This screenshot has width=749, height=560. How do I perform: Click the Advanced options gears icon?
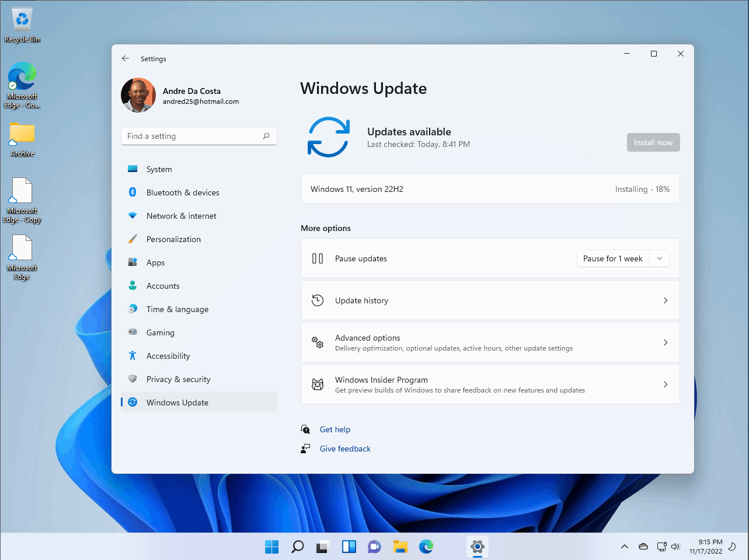318,342
